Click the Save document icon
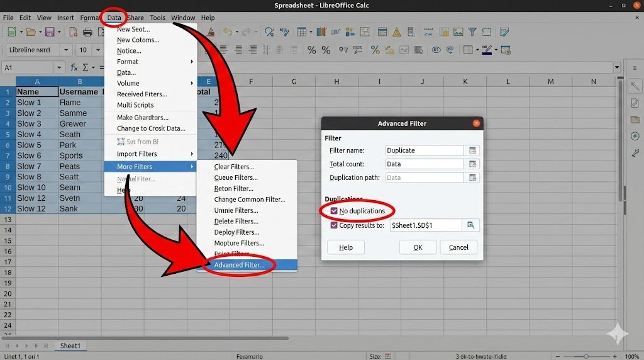The height and width of the screenshot is (360, 644). tap(50, 31)
